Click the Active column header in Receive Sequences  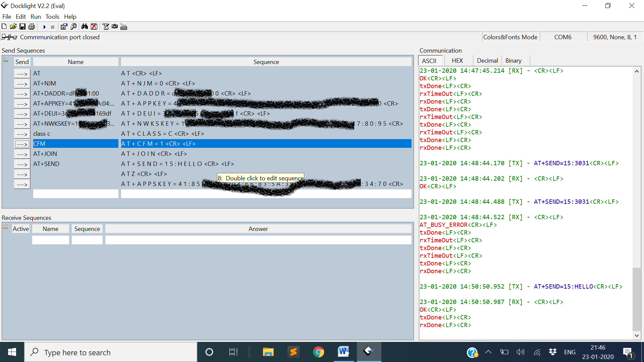21,229
